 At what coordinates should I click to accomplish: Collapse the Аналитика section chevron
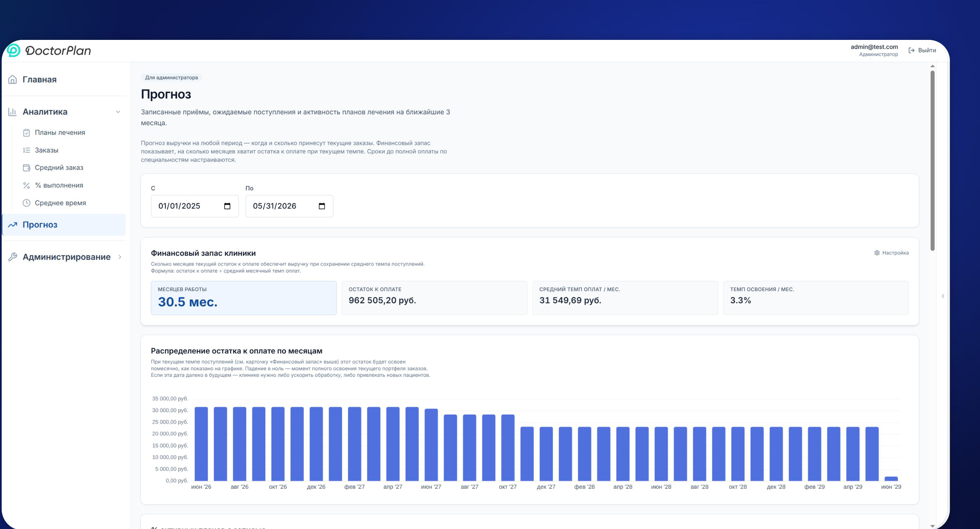tap(118, 112)
